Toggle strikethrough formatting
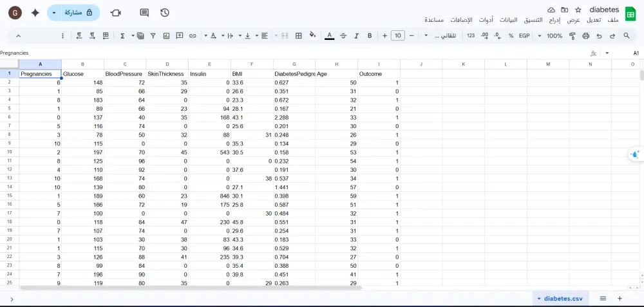 tap(343, 35)
